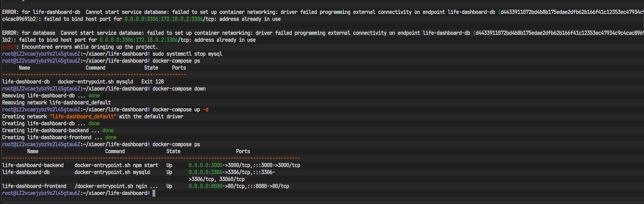Click the red ERROR label before "Encountered errors"
This screenshot has height=204, width=644.
(9, 47)
